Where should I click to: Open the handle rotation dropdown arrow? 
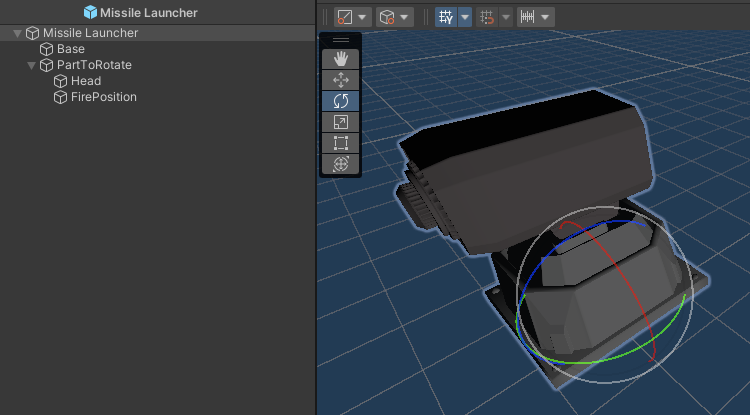[404, 17]
